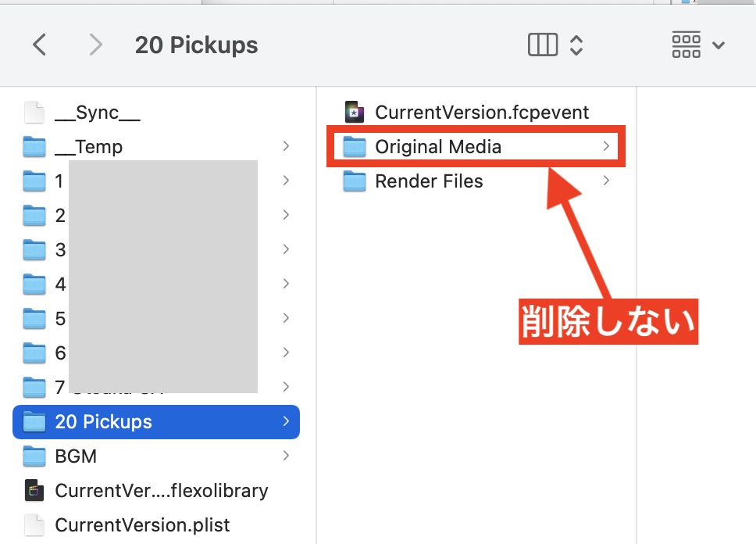Viewport: 756px width, 544px height.
Task: Select the __Sync__ file icon
Action: coord(34,112)
